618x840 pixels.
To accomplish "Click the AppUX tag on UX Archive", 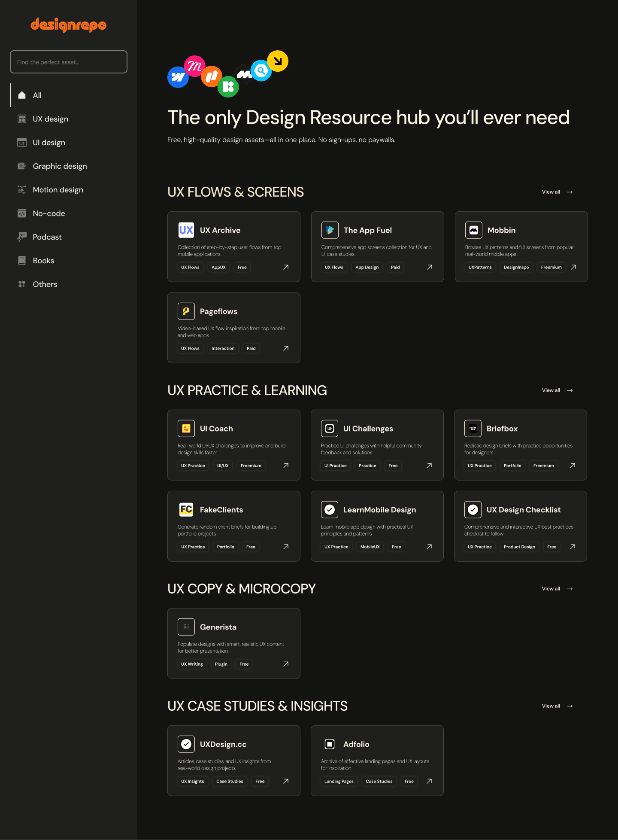I will coord(218,267).
